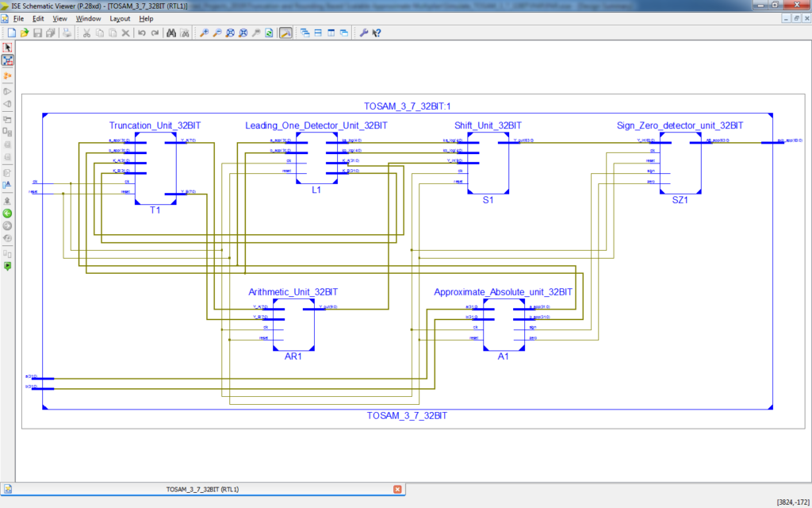Open the Window menu
The width and height of the screenshot is (812, 508).
pyautogui.click(x=88, y=18)
